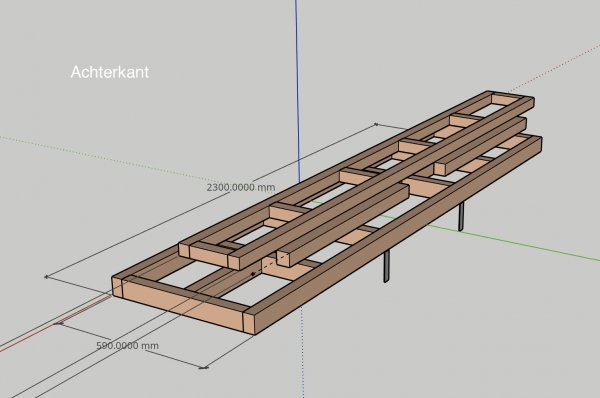Viewport: 600px width, 398px height.
Task: Select the nearer gray metal support leg
Action: [387, 266]
